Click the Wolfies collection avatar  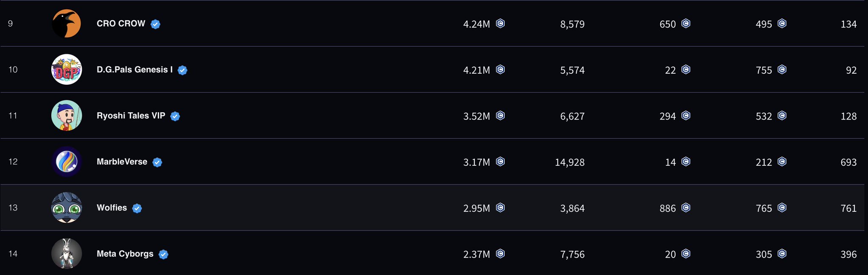point(67,208)
